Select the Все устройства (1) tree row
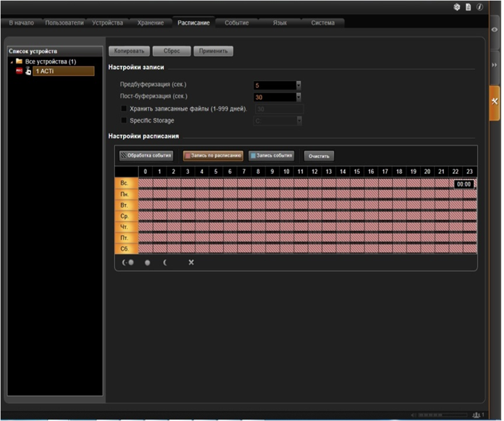Viewport: 504px width, 421px height. point(51,61)
